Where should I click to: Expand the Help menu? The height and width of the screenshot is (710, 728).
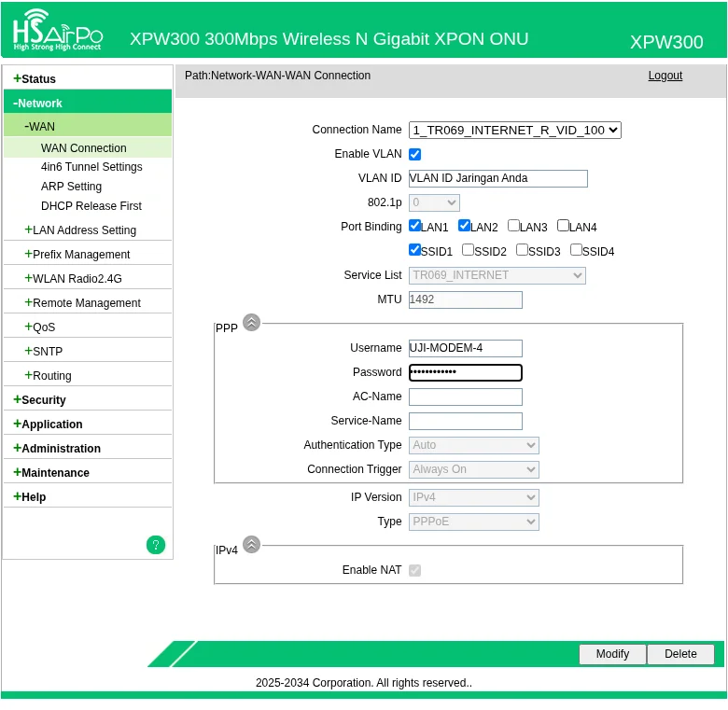click(88, 497)
